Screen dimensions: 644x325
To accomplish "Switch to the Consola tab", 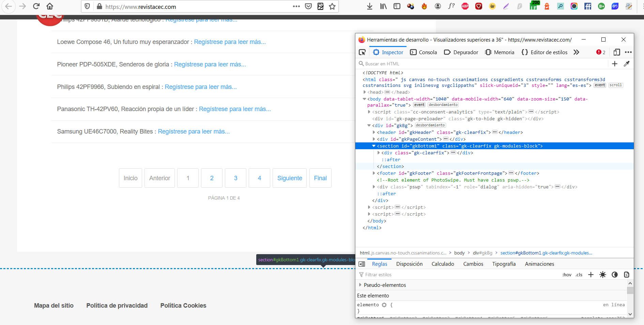I will 424,52.
